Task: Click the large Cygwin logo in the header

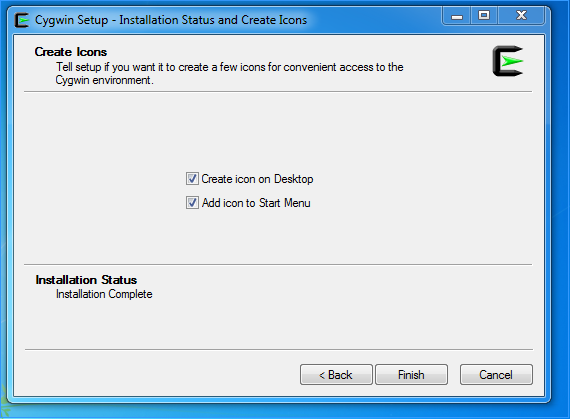Action: (x=508, y=61)
